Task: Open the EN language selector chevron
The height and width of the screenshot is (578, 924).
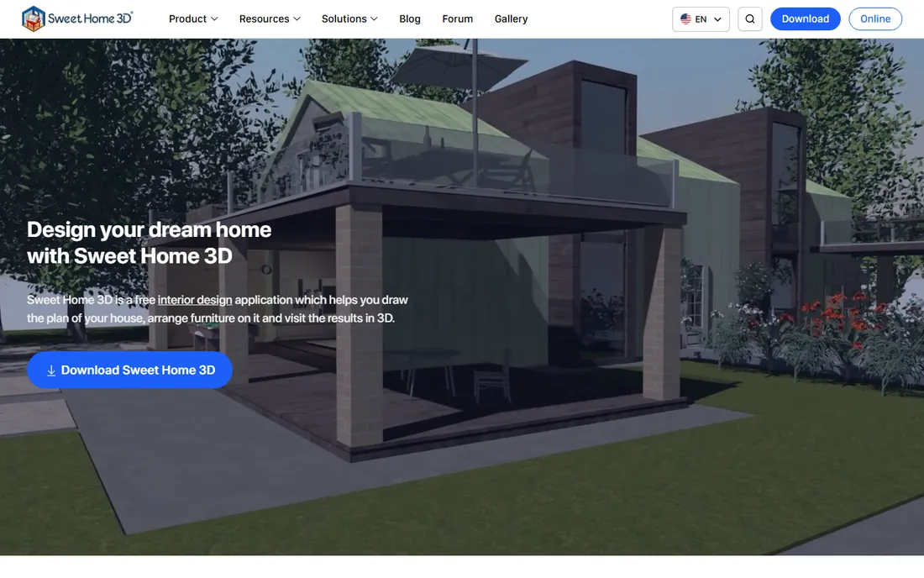Action: 717,18
